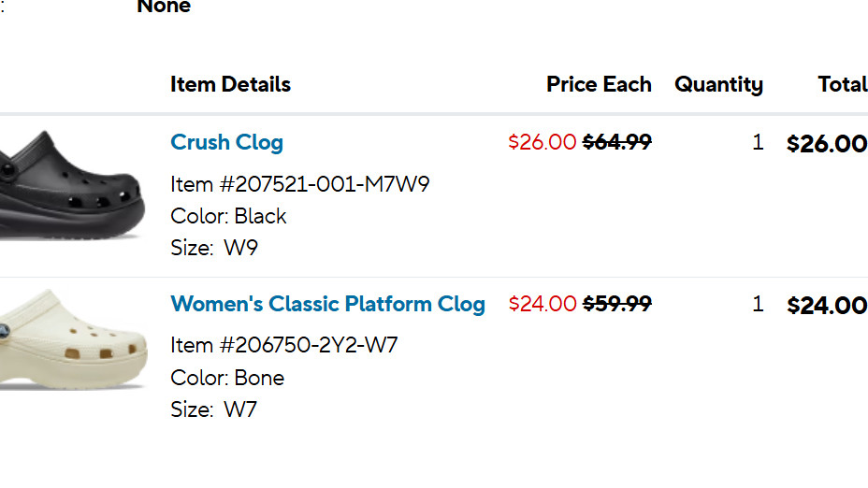Click the $26.00 sale price
The image size is (868, 488).
pyautogui.click(x=542, y=142)
